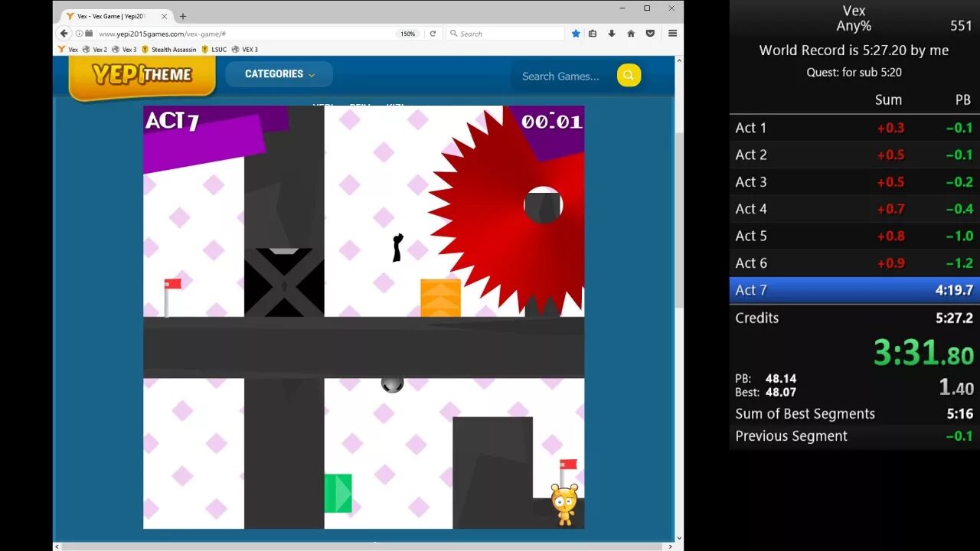
Task: Click the URL address field
Action: click(245, 34)
